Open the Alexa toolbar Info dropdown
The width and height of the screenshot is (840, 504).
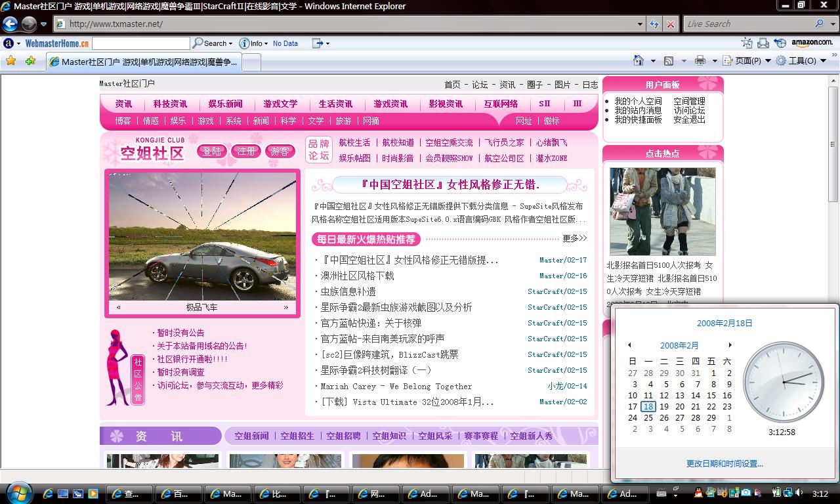coord(253,43)
